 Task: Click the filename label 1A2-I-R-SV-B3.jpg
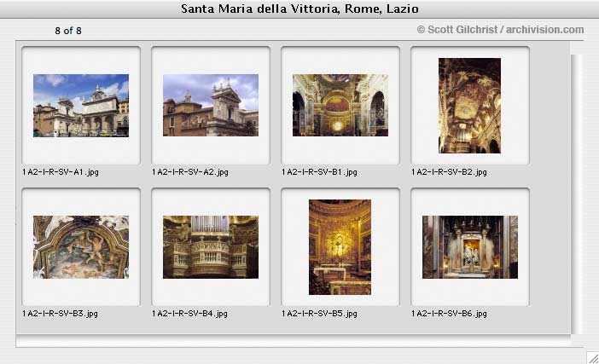60,314
